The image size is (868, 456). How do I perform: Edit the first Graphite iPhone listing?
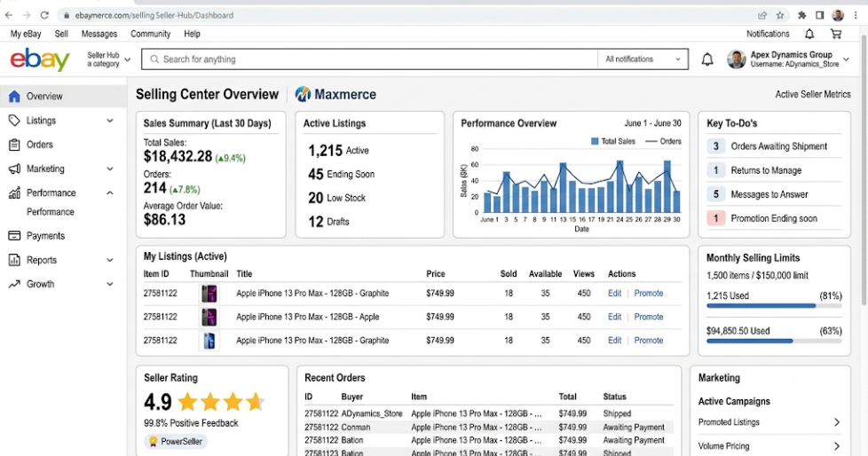point(614,294)
